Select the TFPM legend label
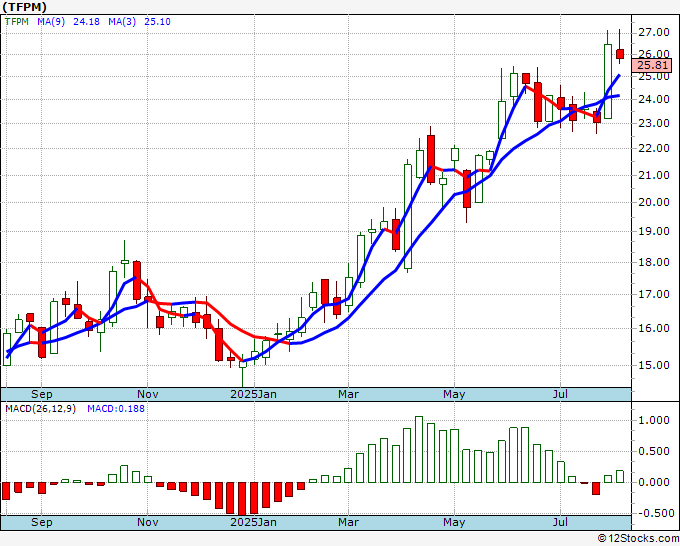The width and height of the screenshot is (680, 546). click(x=17, y=21)
